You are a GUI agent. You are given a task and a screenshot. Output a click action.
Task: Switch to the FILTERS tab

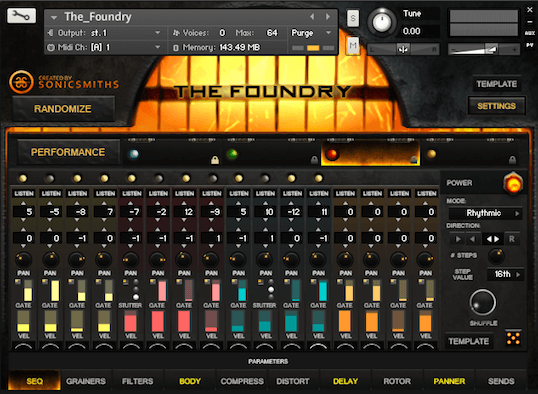click(x=138, y=381)
